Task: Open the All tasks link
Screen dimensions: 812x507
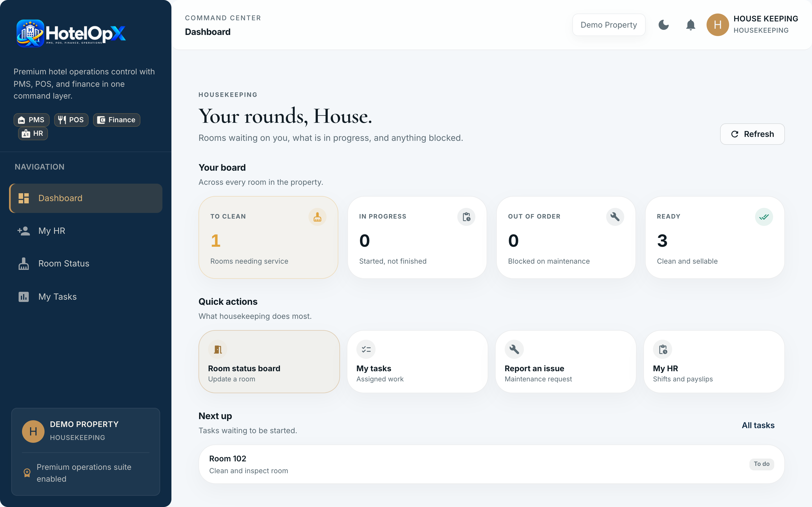Action: (x=758, y=425)
